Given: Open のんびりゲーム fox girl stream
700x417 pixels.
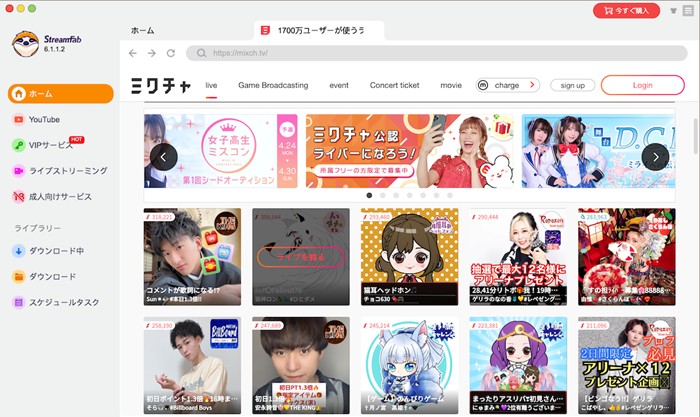Looking at the screenshot, I should (x=409, y=366).
